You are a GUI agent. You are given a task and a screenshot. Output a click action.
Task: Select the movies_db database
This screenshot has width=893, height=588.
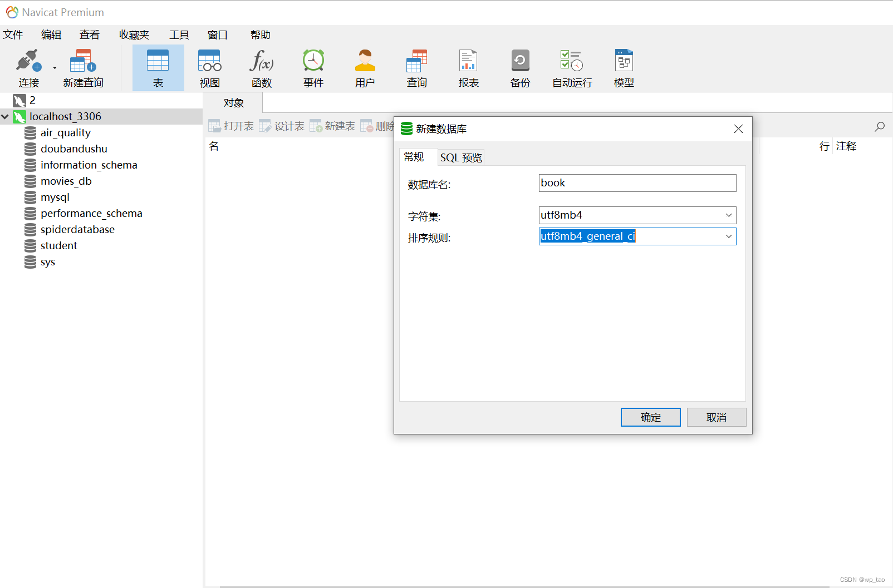66,181
